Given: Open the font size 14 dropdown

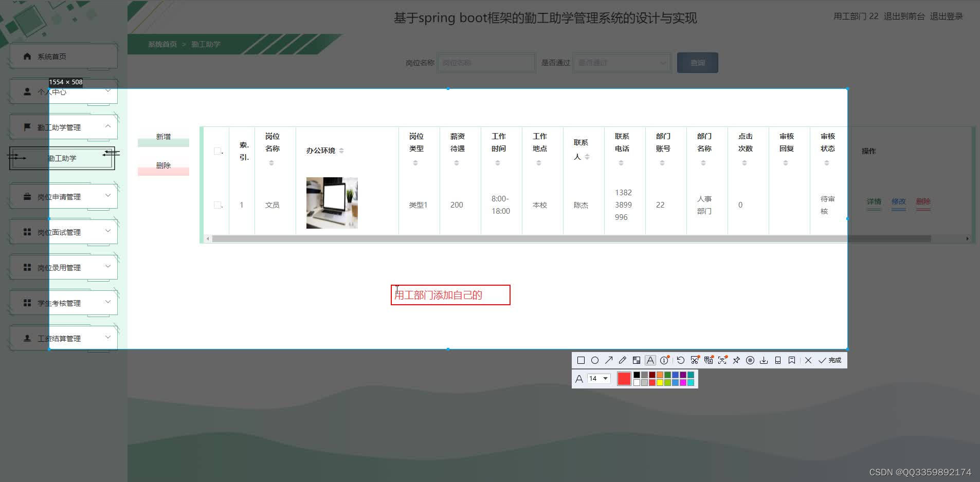Looking at the screenshot, I should pyautogui.click(x=599, y=379).
